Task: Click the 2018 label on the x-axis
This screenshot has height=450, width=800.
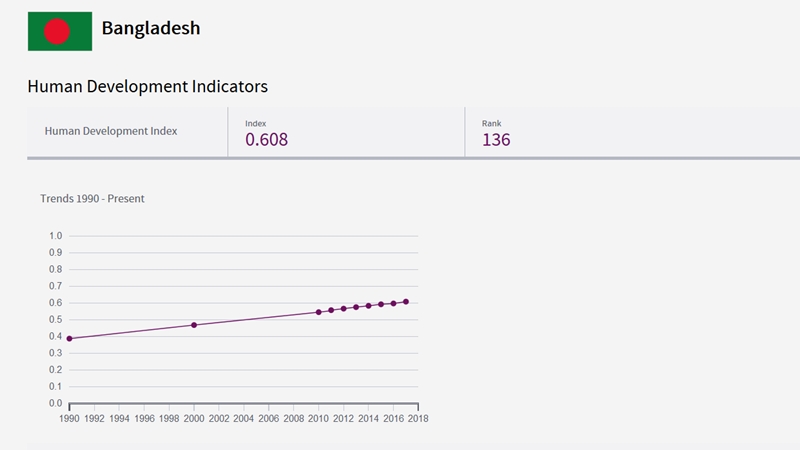Action: click(x=418, y=418)
